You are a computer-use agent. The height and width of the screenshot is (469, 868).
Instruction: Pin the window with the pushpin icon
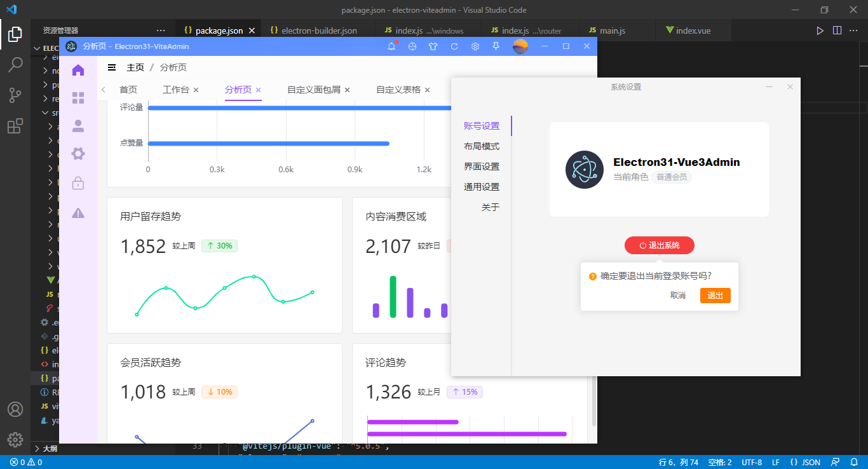pyautogui.click(x=496, y=46)
